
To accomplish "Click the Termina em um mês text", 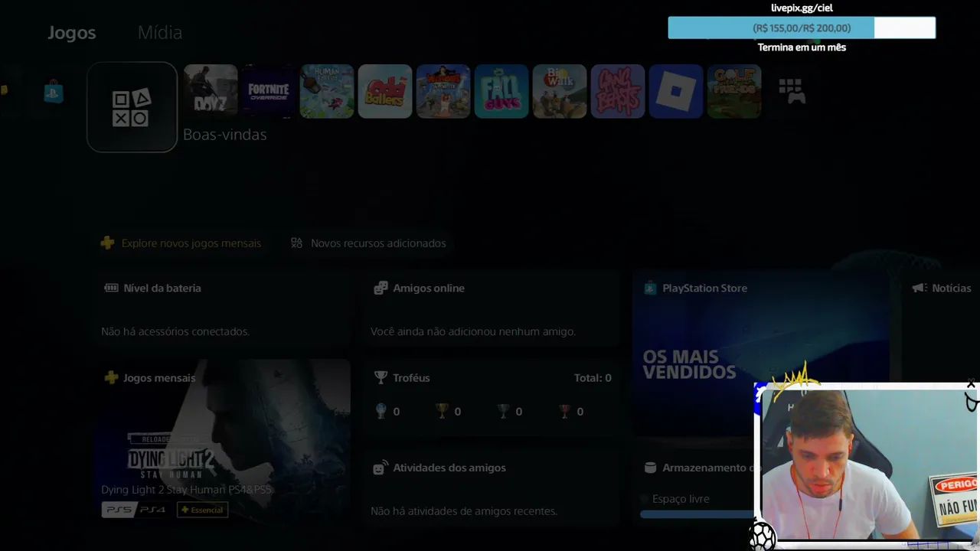I will [802, 47].
